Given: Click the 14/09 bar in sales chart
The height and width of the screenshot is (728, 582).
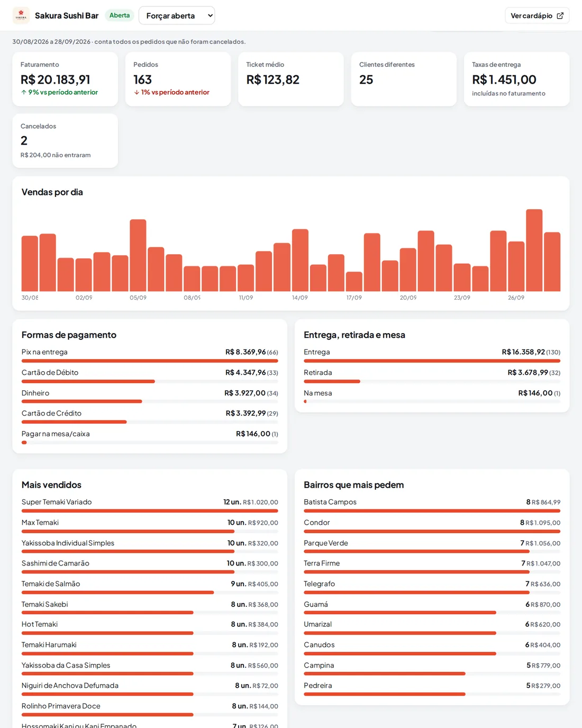Looking at the screenshot, I should tap(300, 260).
